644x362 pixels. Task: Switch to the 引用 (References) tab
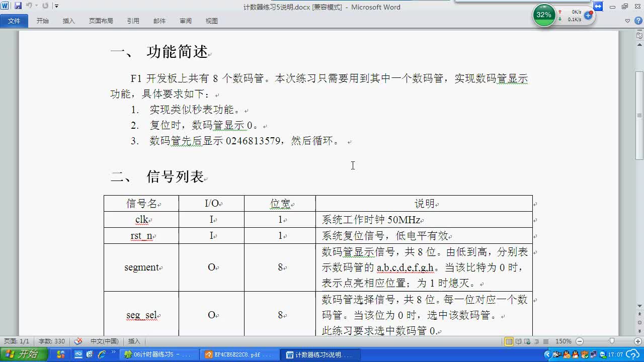point(133,21)
